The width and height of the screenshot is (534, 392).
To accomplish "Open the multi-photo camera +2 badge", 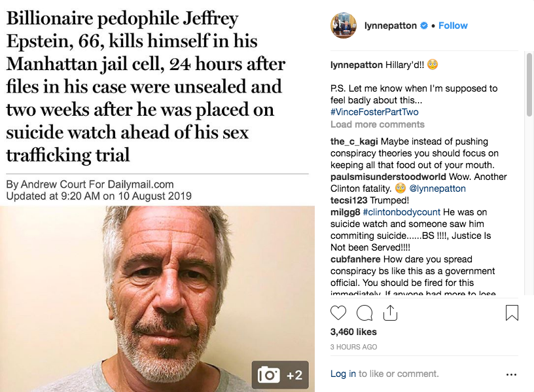I will click(x=280, y=374).
